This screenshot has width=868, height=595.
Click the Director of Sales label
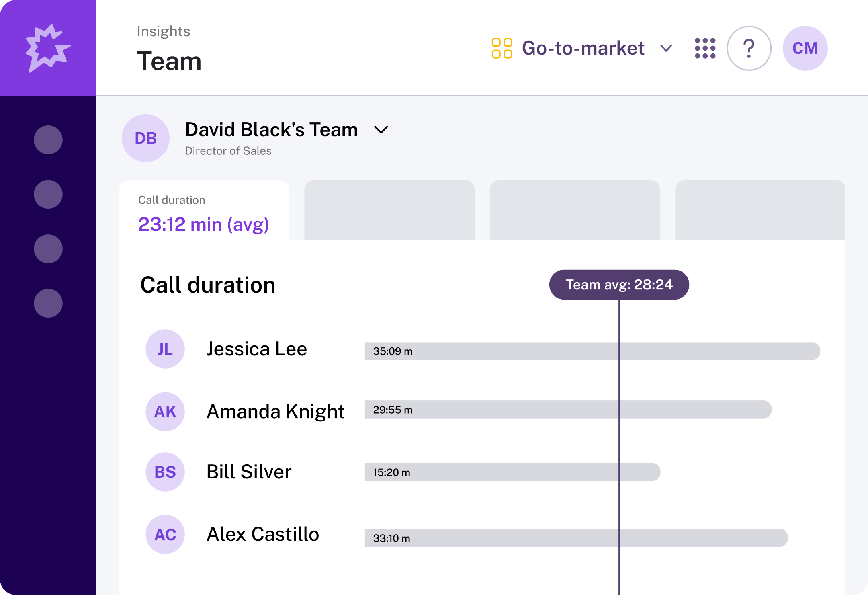[x=228, y=151]
